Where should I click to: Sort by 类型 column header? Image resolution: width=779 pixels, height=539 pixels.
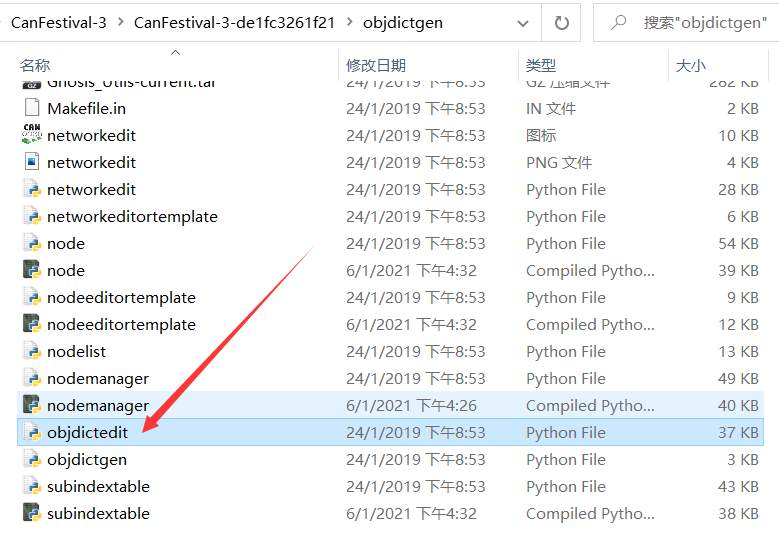click(541, 65)
